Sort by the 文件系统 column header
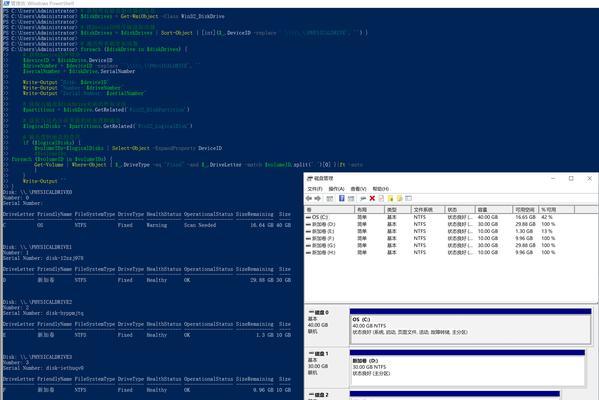This screenshot has height=400, width=599. 428,210
